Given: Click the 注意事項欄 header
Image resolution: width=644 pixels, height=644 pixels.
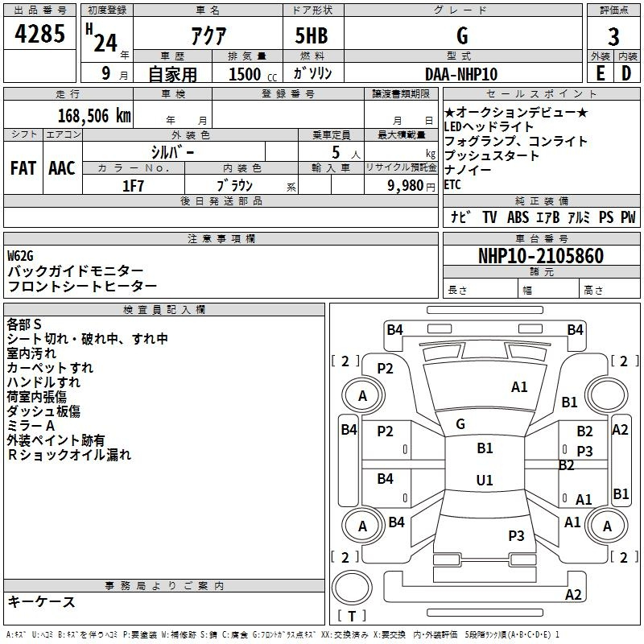Looking at the screenshot, I should pos(221,238).
